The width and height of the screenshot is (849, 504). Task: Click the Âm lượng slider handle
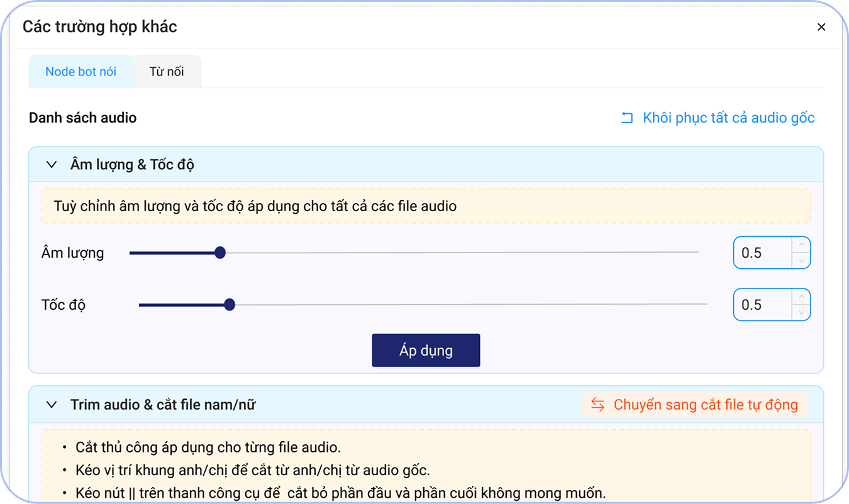tap(220, 253)
